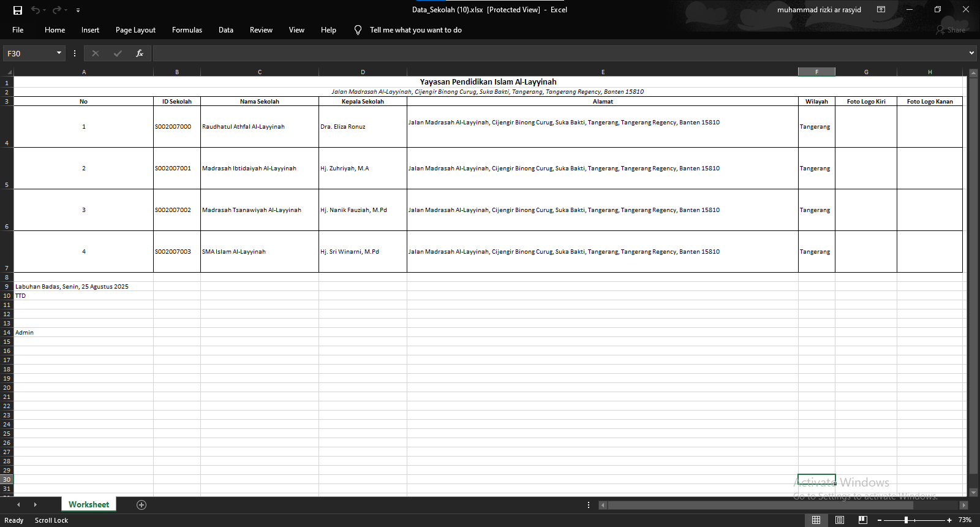The height and width of the screenshot is (527, 980).
Task: Switch to the Home ribbon tab
Action: pos(55,30)
